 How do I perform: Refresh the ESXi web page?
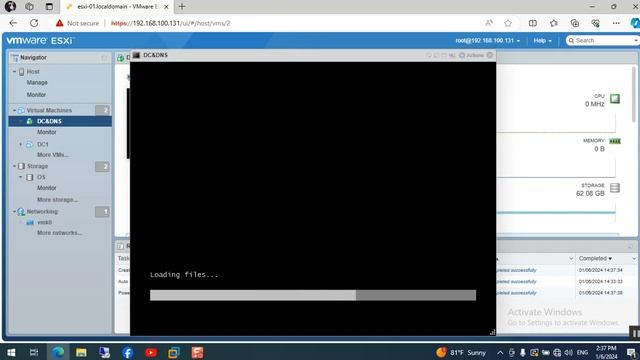34,23
